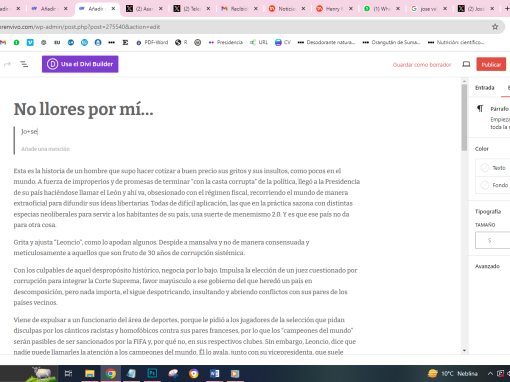Click the paragraph starting Con los culpables

click(185, 286)
